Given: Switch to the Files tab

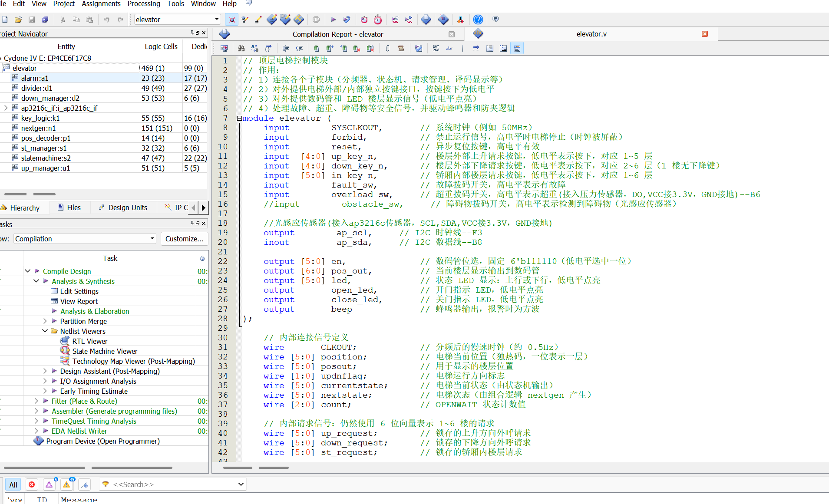Looking at the screenshot, I should coord(69,208).
